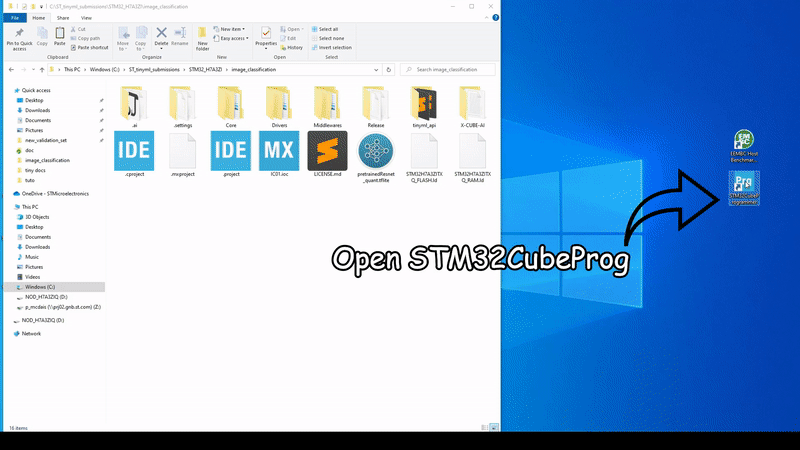Click the Paste ribbon button
The image size is (800, 450).
click(60, 37)
